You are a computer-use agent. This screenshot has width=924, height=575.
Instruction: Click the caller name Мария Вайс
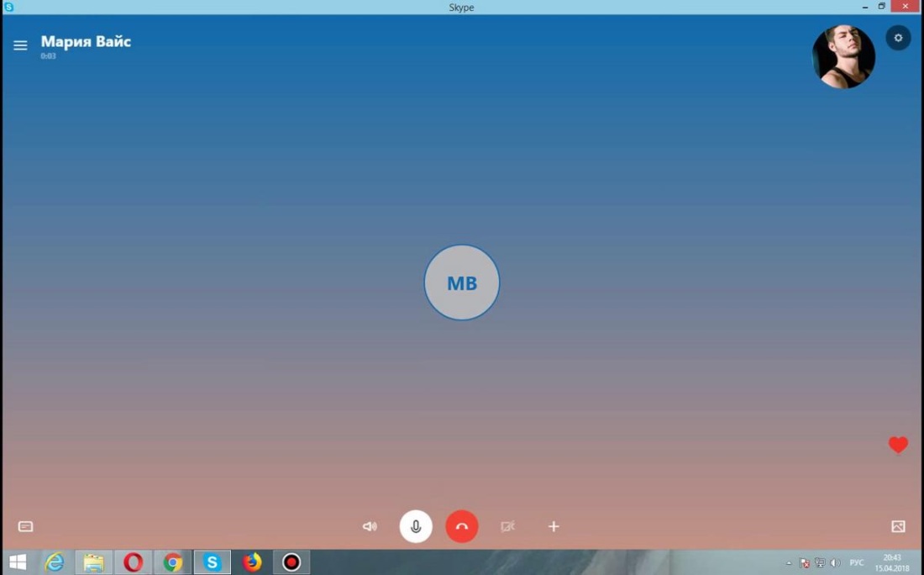pos(85,40)
